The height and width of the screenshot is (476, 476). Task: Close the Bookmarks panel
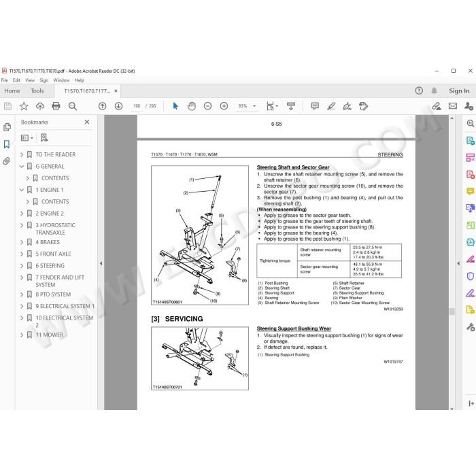click(87, 122)
